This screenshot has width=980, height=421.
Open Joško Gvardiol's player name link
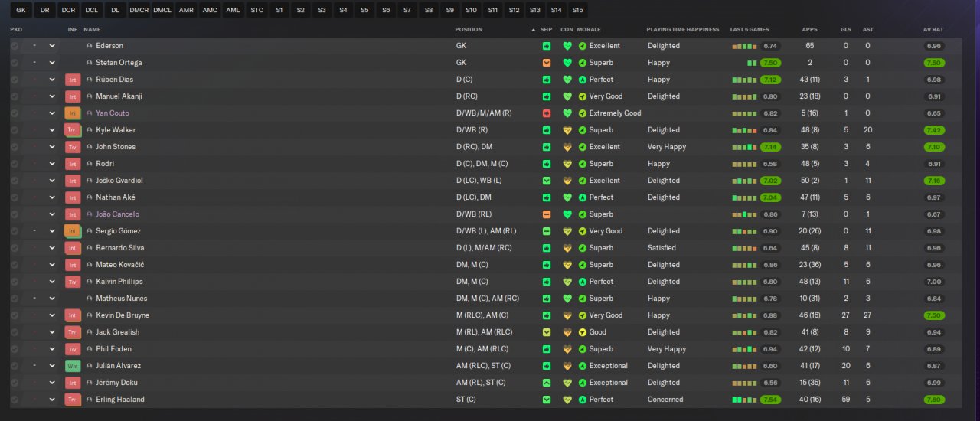pos(119,181)
